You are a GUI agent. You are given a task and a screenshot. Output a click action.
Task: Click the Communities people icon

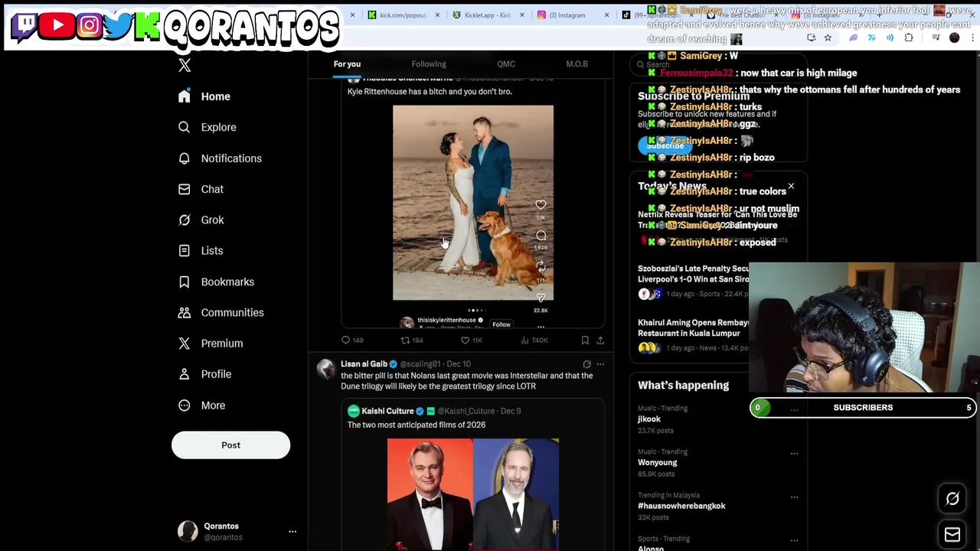pyautogui.click(x=184, y=312)
